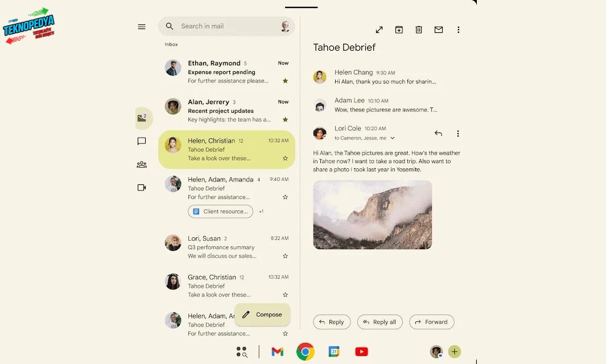This screenshot has width=606, height=364.
Task: Archive the Tahoe Debrief conversation
Action: [x=399, y=30]
